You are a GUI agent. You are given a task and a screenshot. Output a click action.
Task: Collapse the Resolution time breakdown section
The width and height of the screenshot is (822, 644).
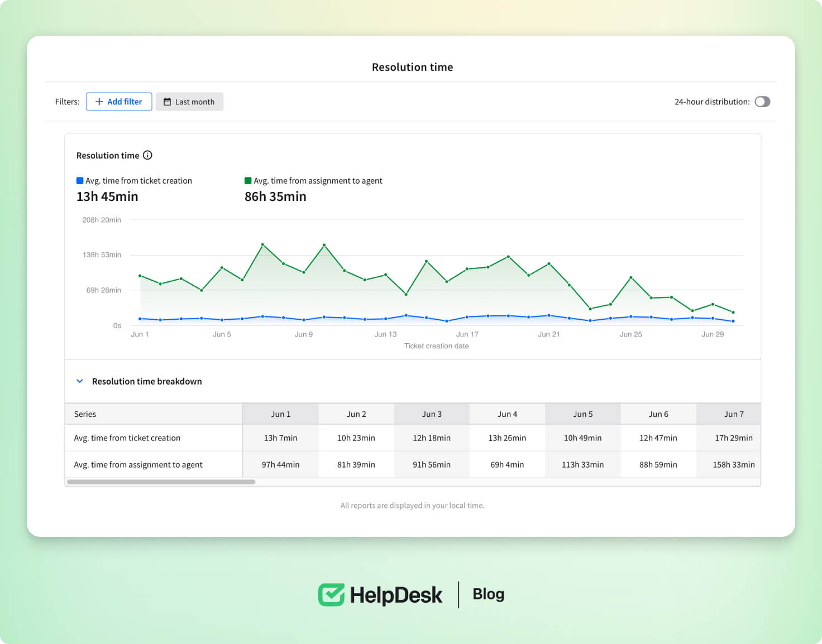[x=80, y=381]
